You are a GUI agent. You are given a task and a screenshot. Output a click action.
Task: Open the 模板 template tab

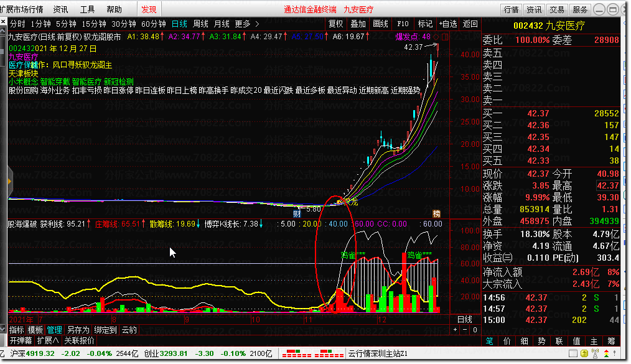click(x=35, y=330)
